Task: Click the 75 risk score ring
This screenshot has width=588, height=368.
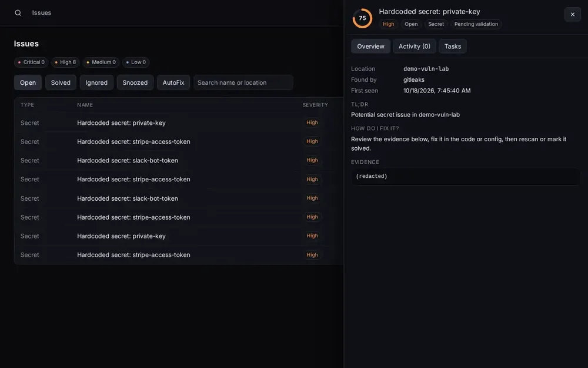Action: click(362, 18)
